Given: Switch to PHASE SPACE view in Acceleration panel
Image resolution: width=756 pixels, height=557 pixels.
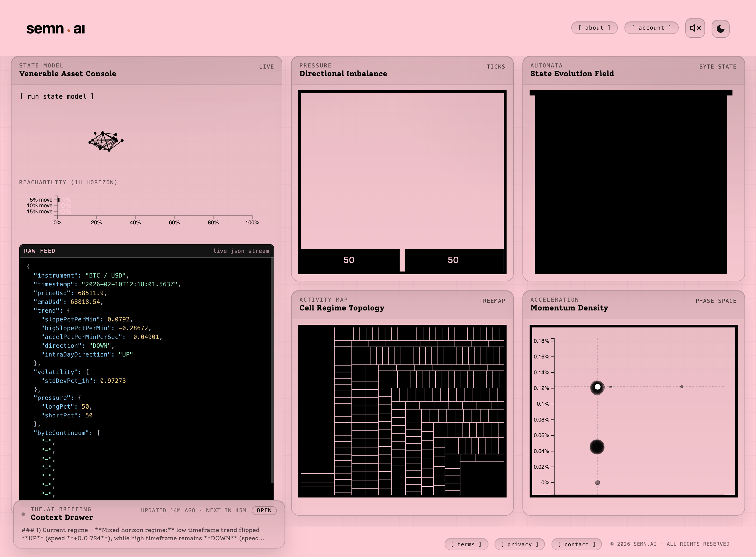Looking at the screenshot, I should pos(716,301).
